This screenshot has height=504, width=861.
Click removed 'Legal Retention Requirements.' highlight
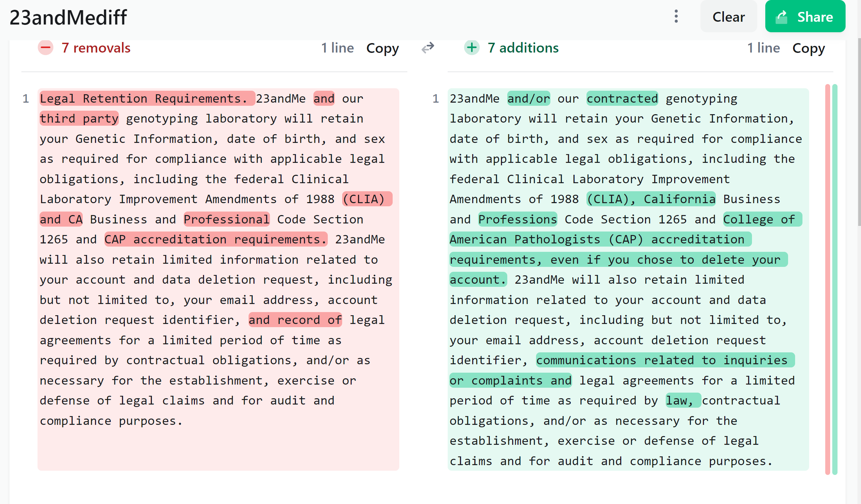coord(147,98)
